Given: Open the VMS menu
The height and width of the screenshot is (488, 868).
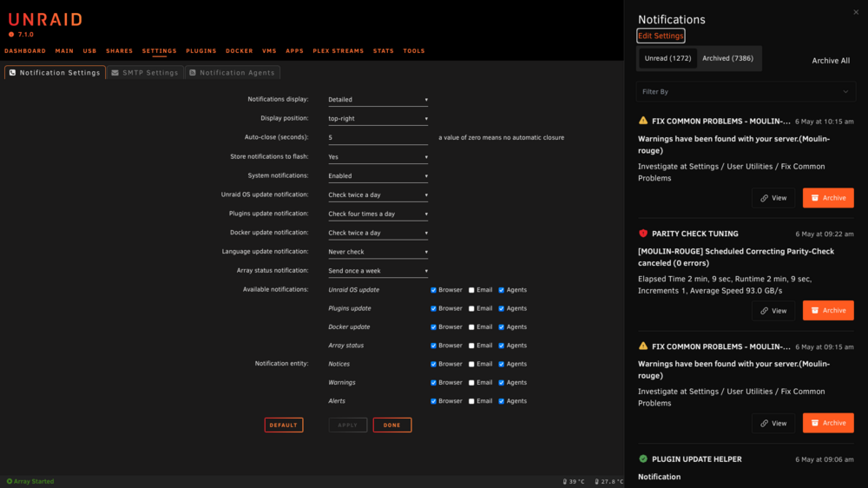Looking at the screenshot, I should pos(269,51).
